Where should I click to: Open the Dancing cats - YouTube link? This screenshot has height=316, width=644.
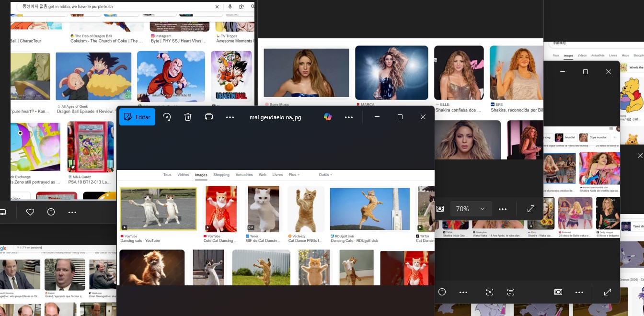pyautogui.click(x=140, y=241)
